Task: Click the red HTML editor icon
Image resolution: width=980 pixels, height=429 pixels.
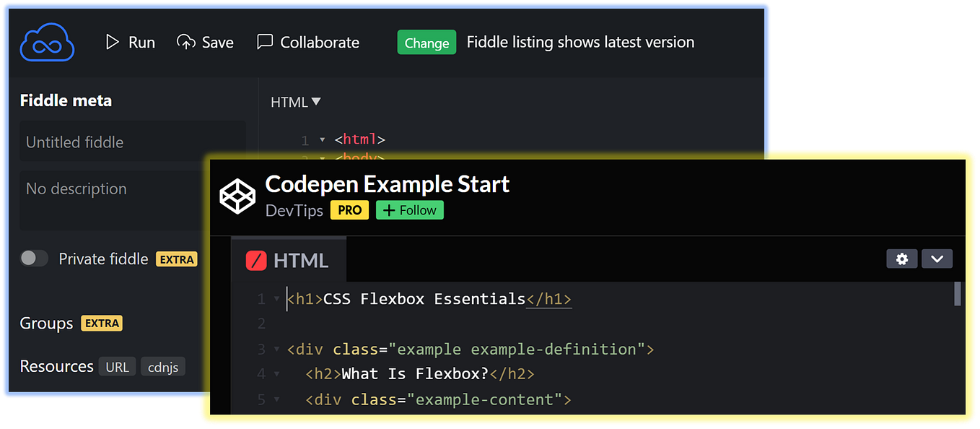Action: coord(258,259)
